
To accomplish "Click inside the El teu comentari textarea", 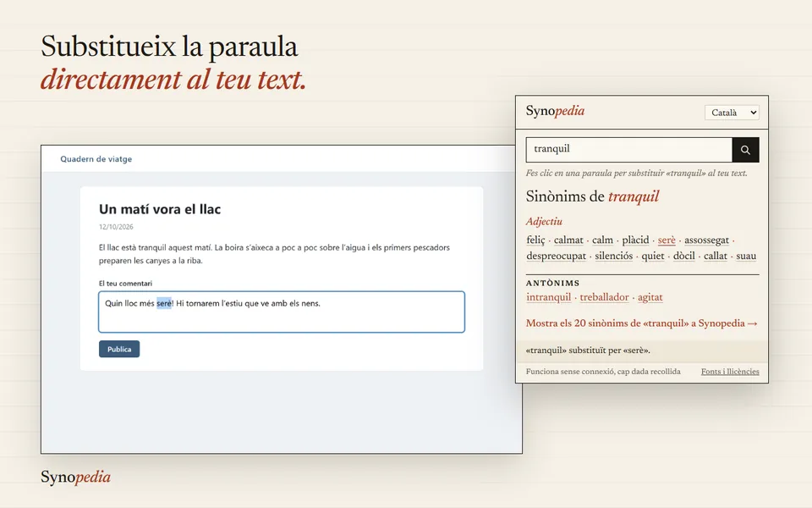I will click(282, 312).
